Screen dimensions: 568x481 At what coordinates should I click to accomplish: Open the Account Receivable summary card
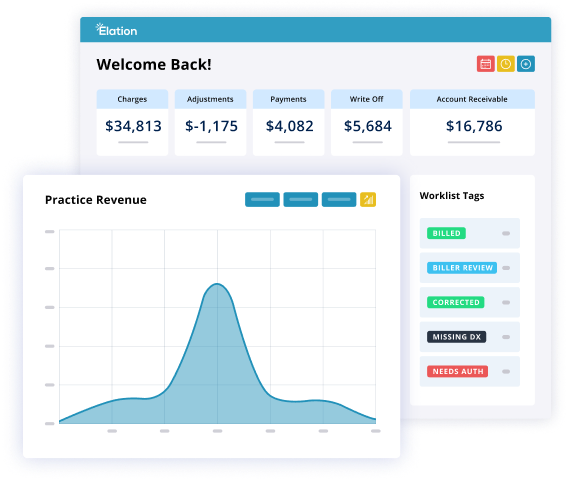(472, 122)
